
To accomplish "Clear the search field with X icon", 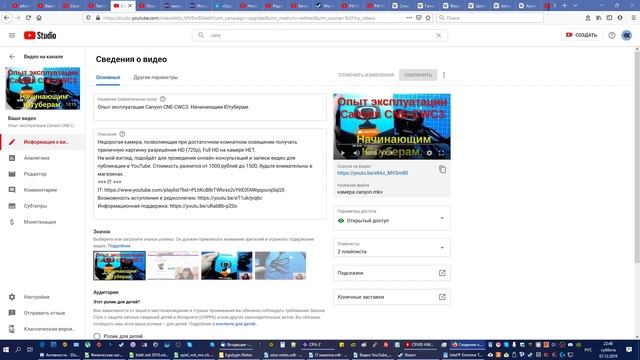I will [x=438, y=36].
